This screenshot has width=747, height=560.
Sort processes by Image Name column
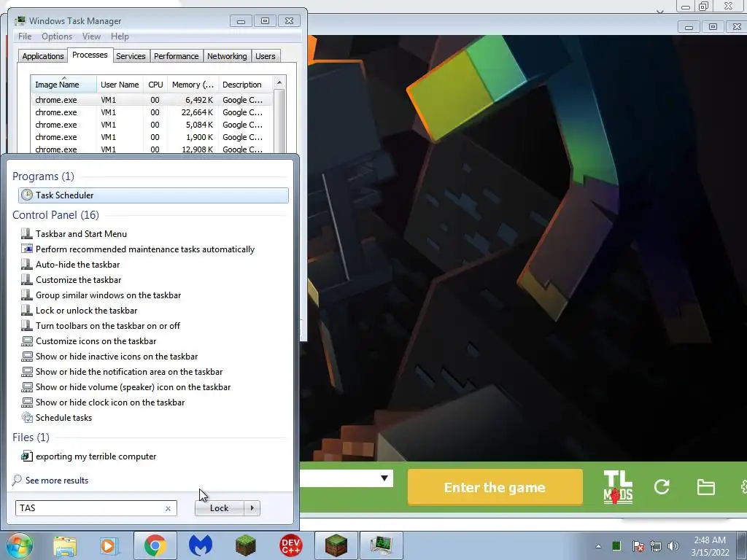(x=63, y=85)
